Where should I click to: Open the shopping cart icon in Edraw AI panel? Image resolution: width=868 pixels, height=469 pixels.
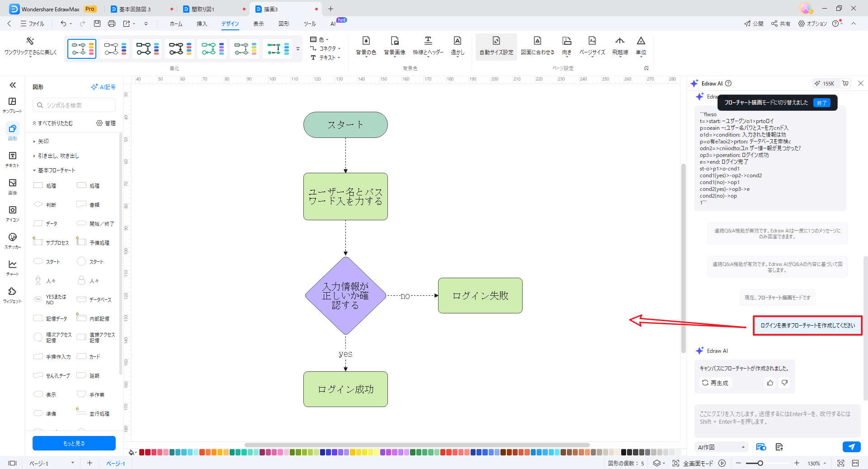845,83
